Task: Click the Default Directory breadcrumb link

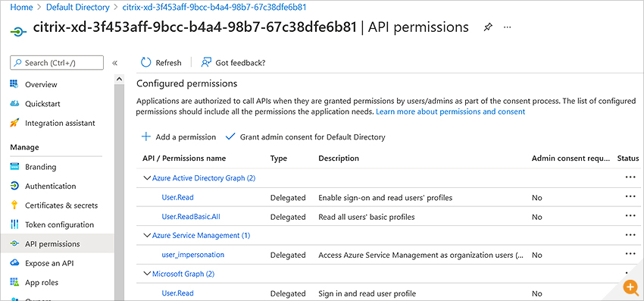Action: pyautogui.click(x=77, y=7)
